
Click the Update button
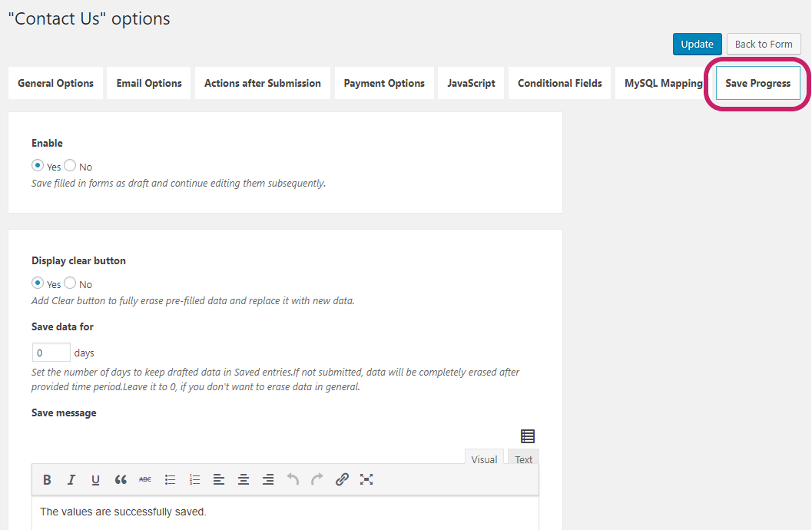(x=697, y=44)
